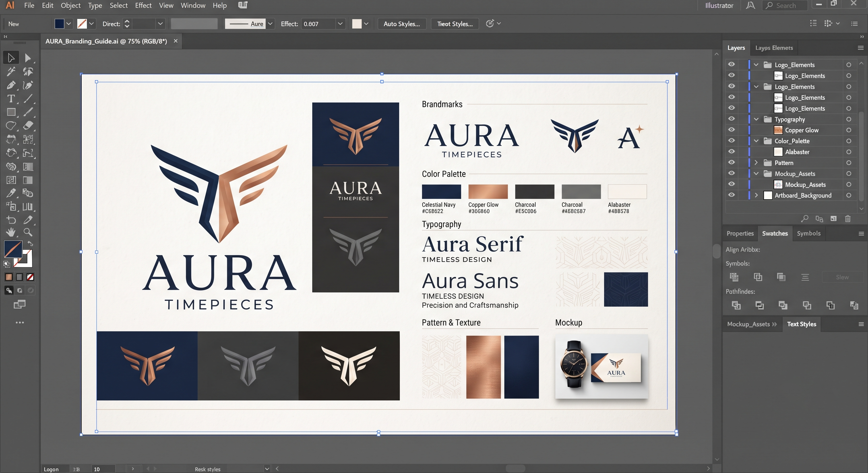Toggle visibility of the Copper Glow layer
Viewport: 868px width, 473px height.
731,130
